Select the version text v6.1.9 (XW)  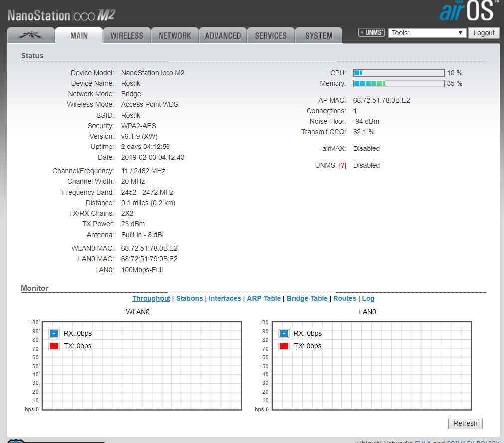(139, 136)
